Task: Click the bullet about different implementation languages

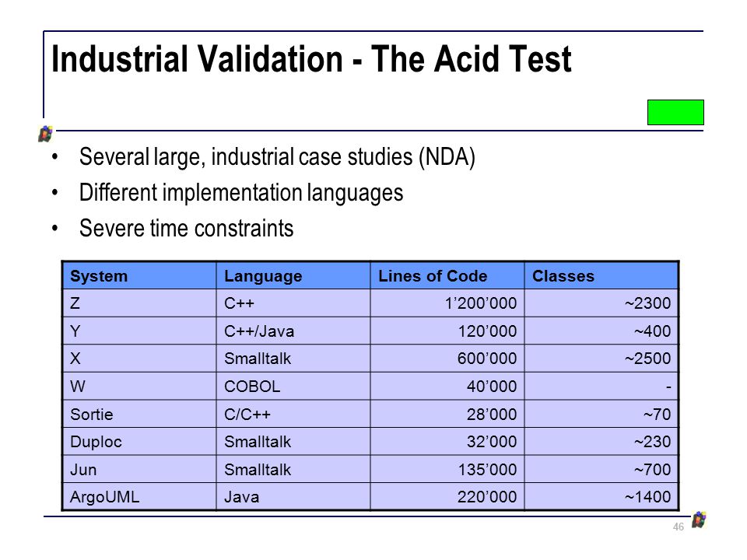Action: coord(241,193)
